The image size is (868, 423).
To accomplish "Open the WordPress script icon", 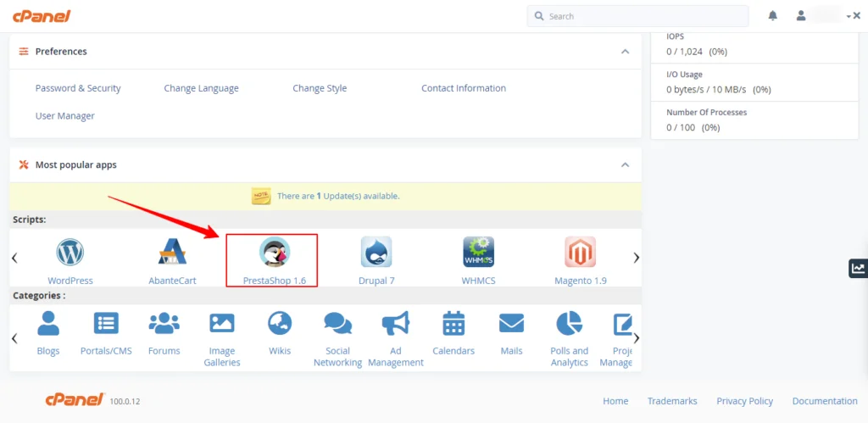I will [70, 253].
